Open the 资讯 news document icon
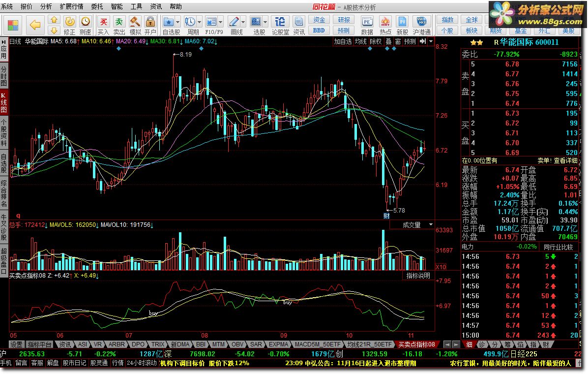The height and width of the screenshot is (374, 588). [x=299, y=26]
